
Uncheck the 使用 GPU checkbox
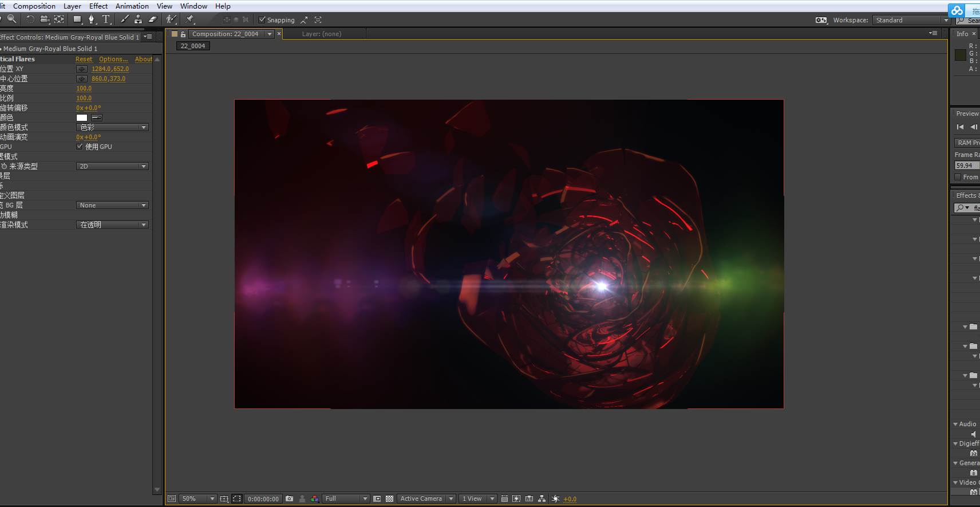point(80,147)
